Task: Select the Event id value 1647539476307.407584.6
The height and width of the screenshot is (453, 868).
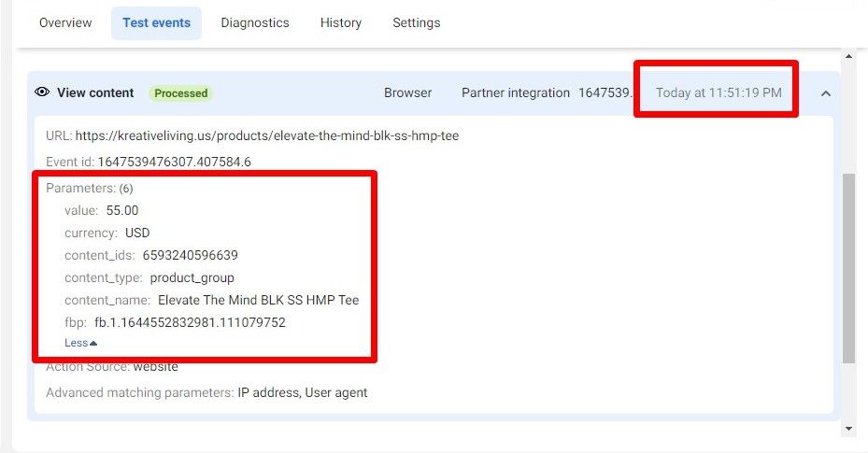Action: pos(175,162)
